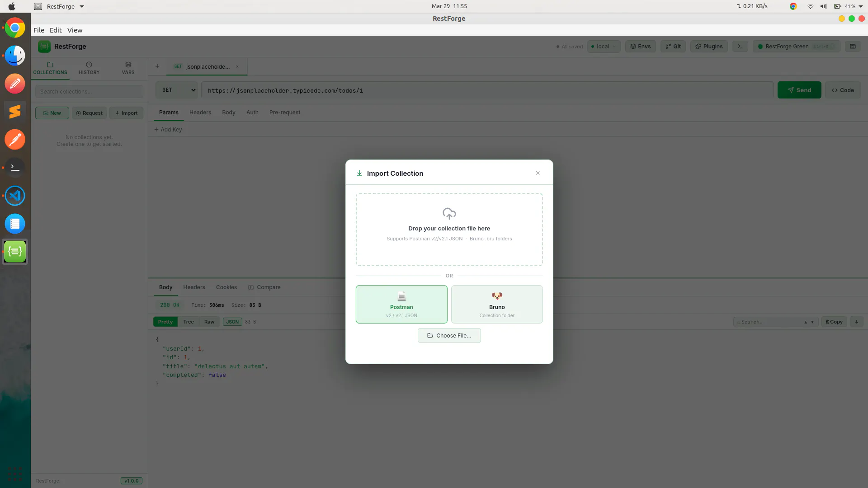Screen dimensions: 868x488
Task: Toggle the layout panel icon in toolbar
Action: [x=853, y=47]
